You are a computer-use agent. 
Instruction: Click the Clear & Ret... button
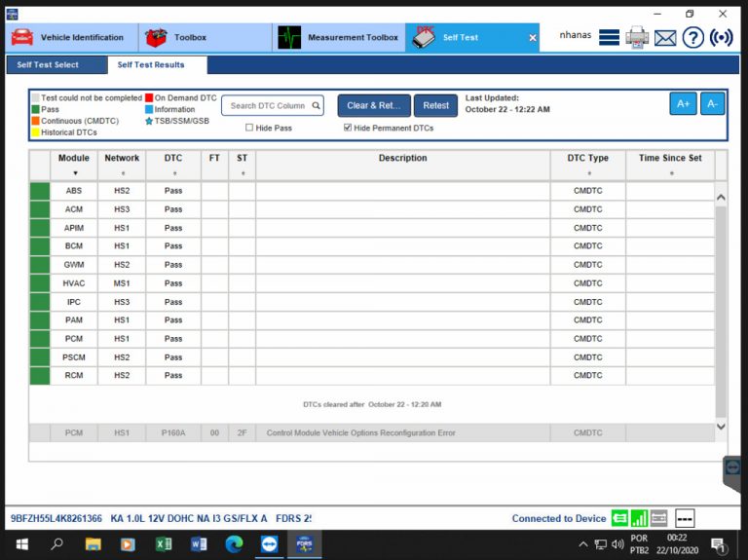(374, 105)
